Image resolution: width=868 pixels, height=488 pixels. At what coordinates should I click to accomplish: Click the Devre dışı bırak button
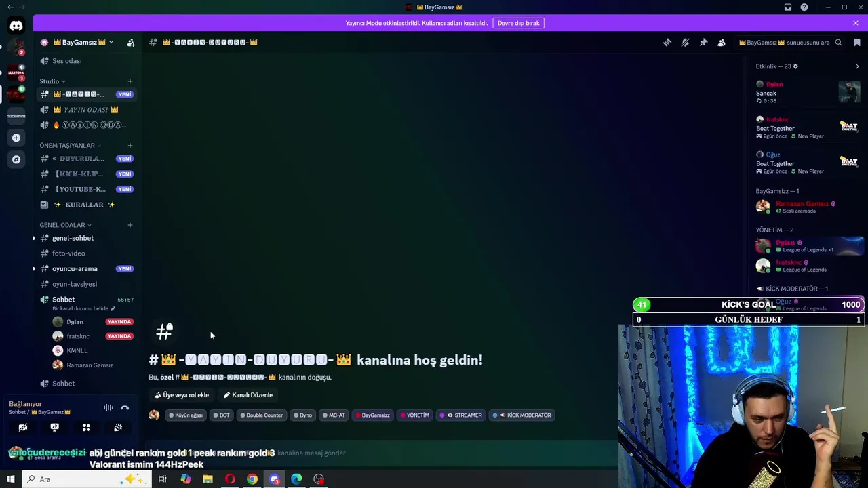(518, 23)
